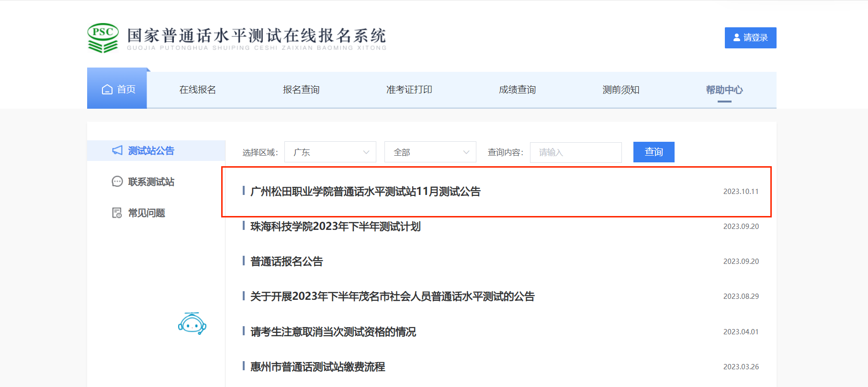This screenshot has width=868, height=387.
Task: Open the 普通话报名公告 announcement
Action: 286,262
